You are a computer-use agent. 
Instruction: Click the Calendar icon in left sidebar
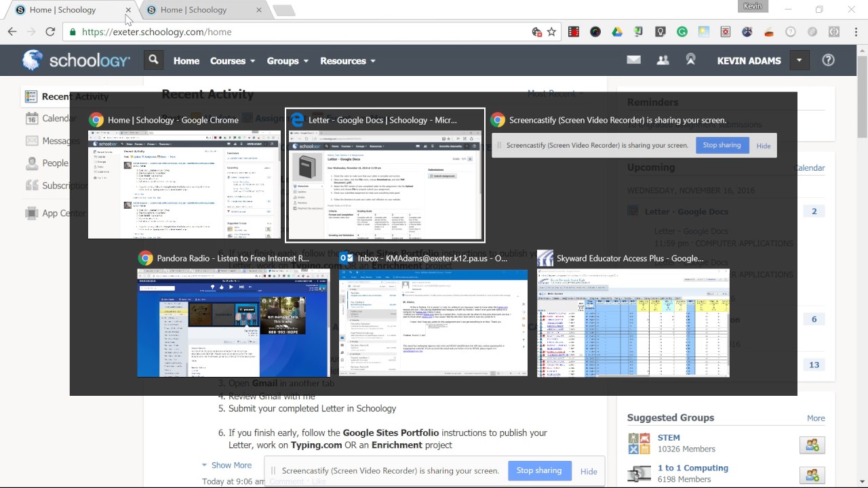pyautogui.click(x=31, y=118)
